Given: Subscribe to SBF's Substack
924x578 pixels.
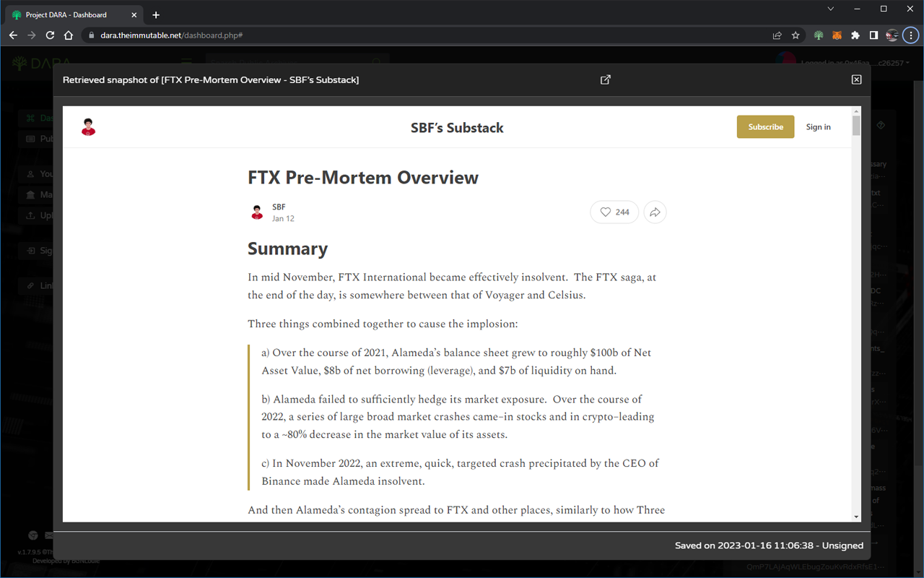Looking at the screenshot, I should click(x=765, y=127).
